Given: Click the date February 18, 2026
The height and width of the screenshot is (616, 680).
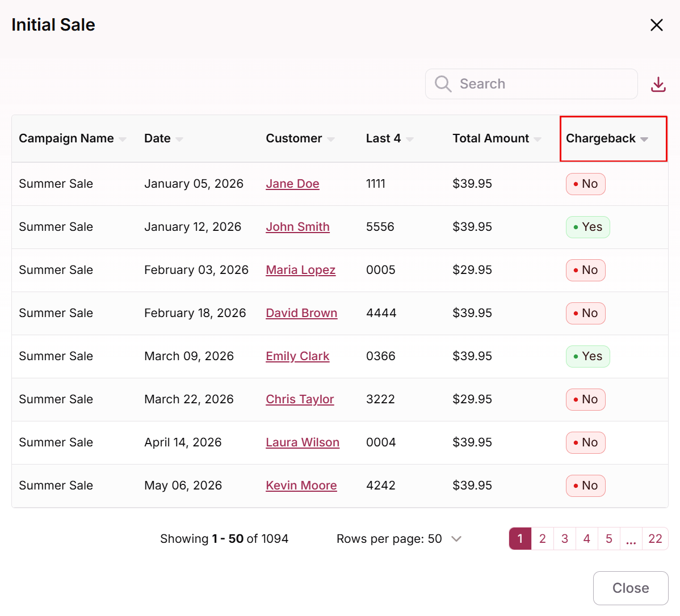Looking at the screenshot, I should pyautogui.click(x=195, y=313).
